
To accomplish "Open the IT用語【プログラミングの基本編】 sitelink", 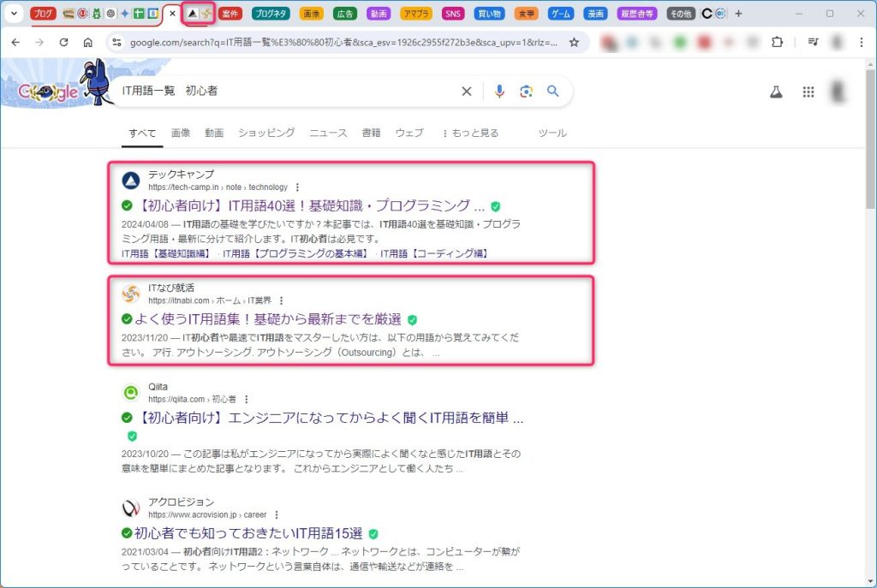I will coord(295,253).
